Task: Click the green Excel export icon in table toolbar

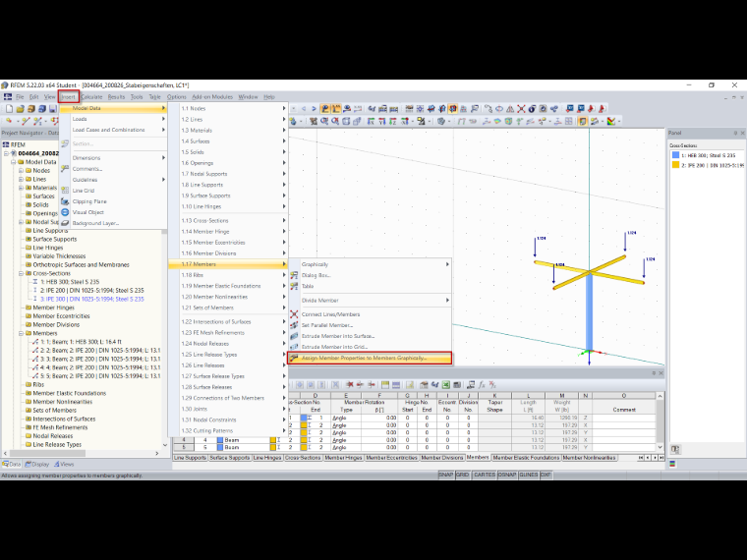Action: point(446,385)
